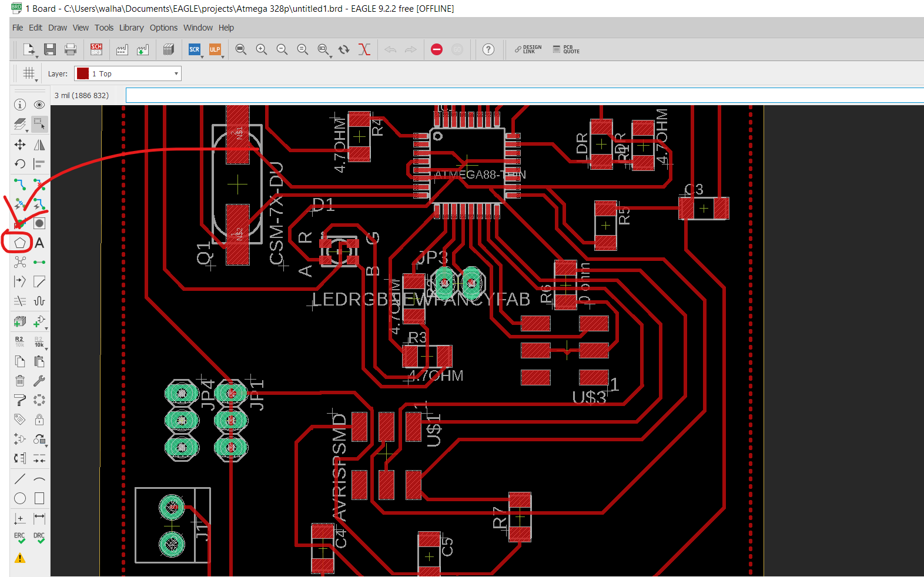Toggle the grid settings button
The height and width of the screenshot is (577, 924).
point(29,73)
